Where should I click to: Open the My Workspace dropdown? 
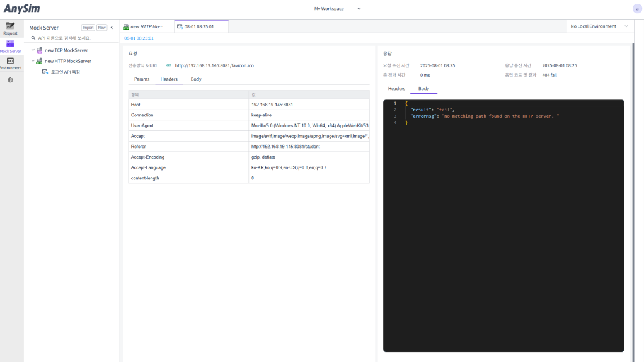tap(338, 9)
